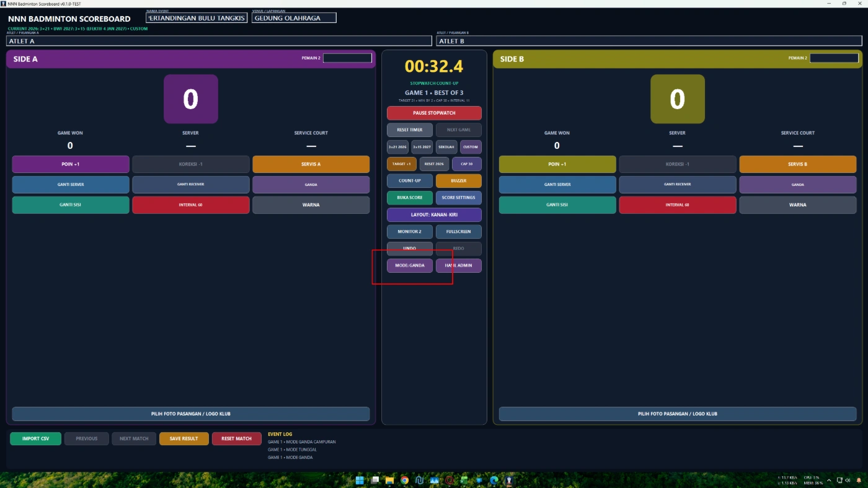Open Chrome from the taskbar

[405, 480]
